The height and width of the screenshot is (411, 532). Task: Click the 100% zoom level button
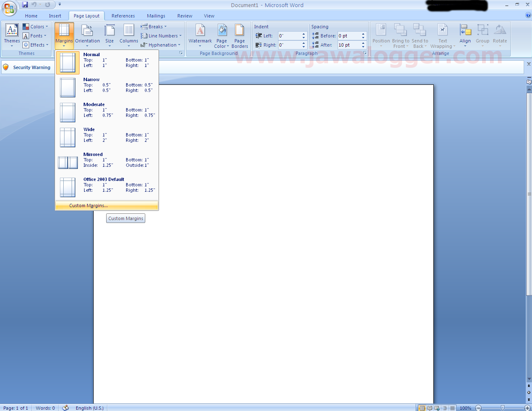coord(465,408)
